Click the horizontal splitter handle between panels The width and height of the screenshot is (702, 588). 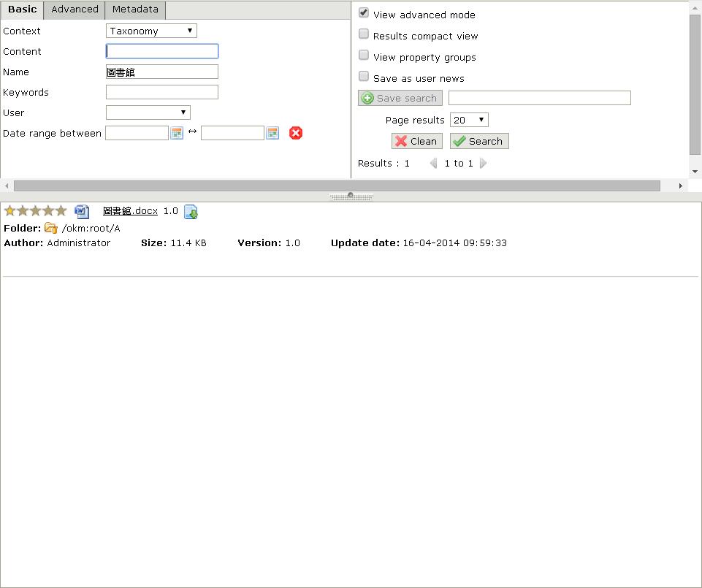click(x=351, y=196)
